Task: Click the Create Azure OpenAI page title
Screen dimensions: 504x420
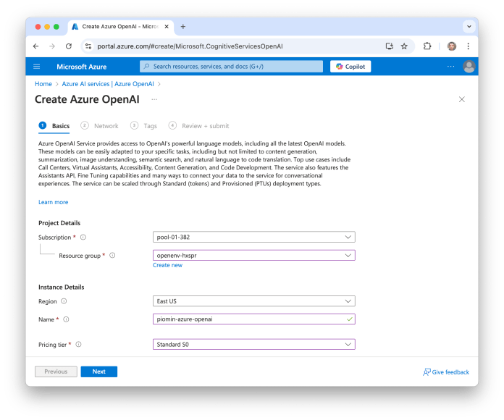Action: (87, 99)
